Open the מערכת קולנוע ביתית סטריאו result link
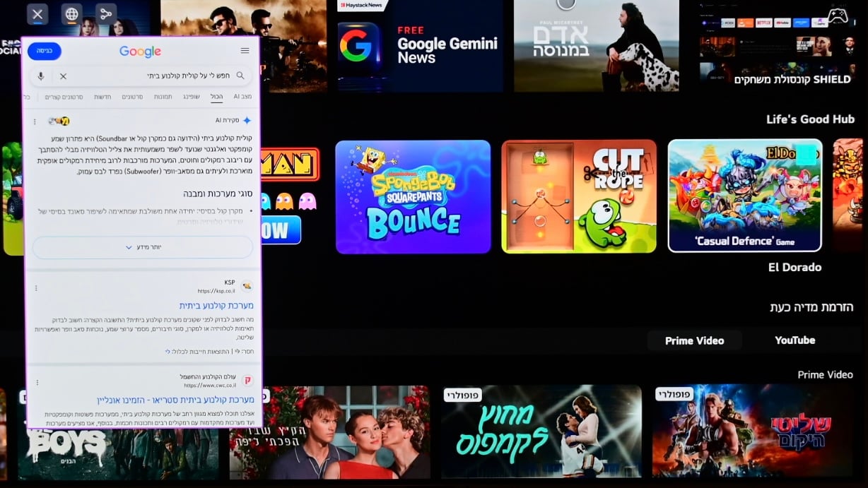The image size is (868, 488). [175, 400]
